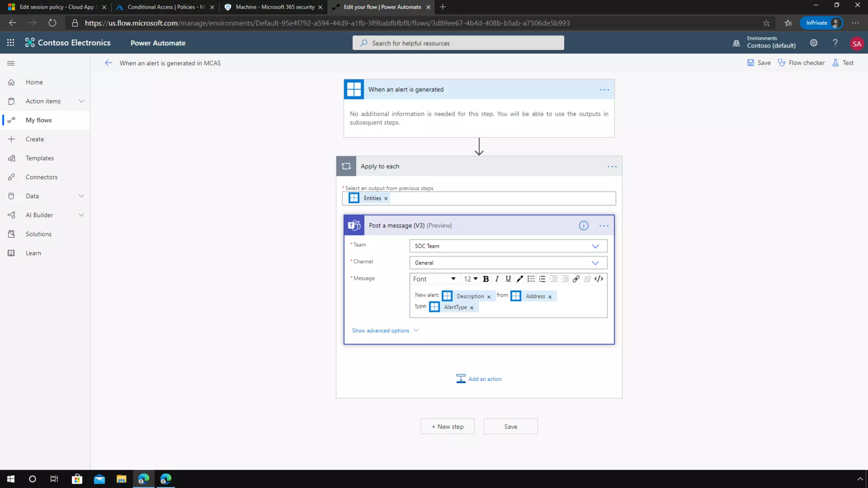Remove the hyperlink from the message
Image resolution: width=868 pixels, height=488 pixels.
(x=587, y=279)
